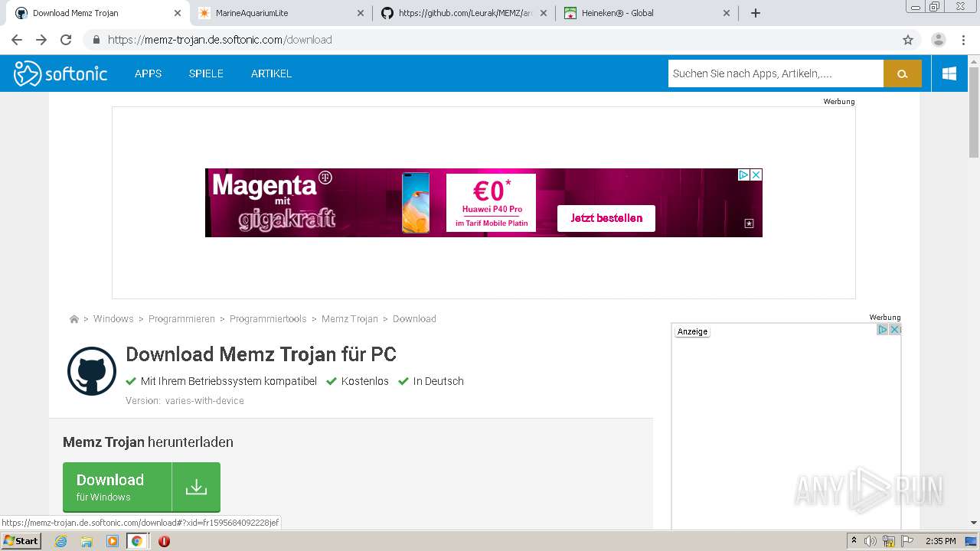The image size is (980, 551).
Task: Open the Windows breadcrumb link
Action: tap(113, 319)
